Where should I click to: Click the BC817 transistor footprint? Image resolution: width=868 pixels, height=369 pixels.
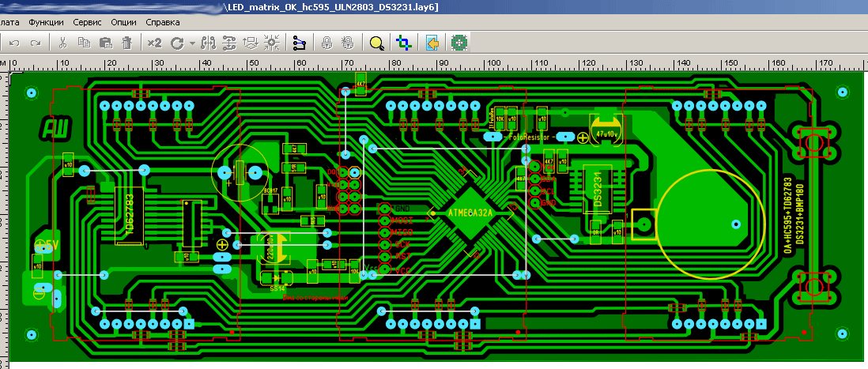[270, 203]
